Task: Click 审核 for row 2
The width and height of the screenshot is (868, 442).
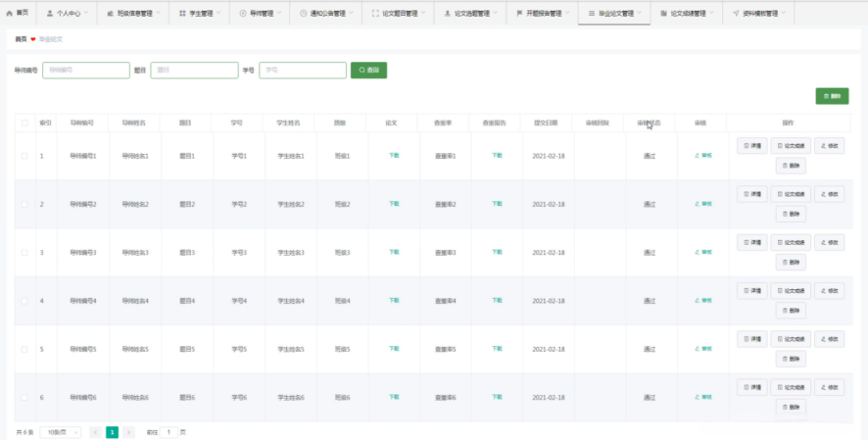Action: 703,204
